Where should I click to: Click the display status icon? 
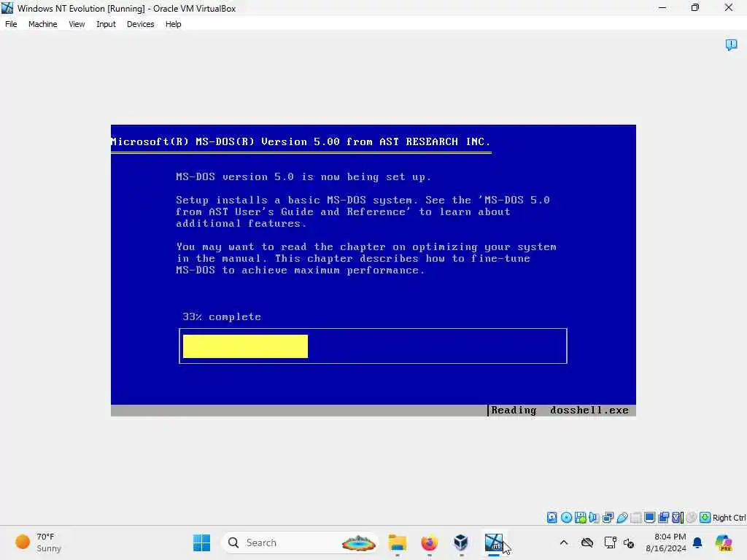[x=649, y=518]
